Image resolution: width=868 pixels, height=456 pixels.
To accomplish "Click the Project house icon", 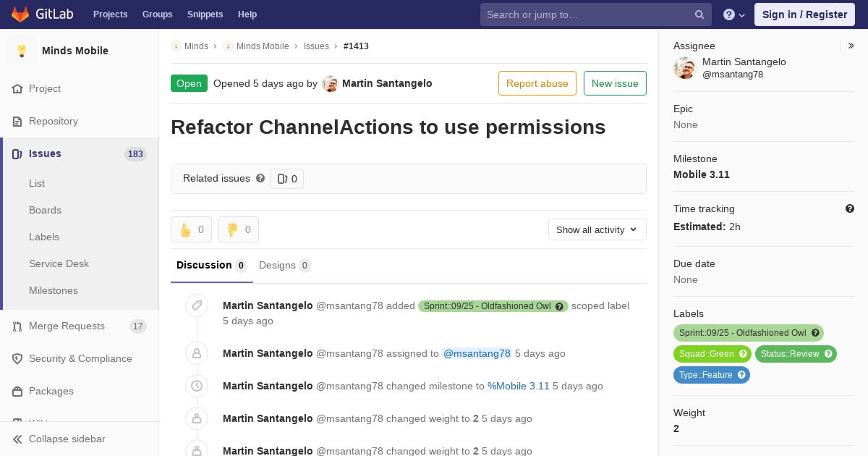I will 17,88.
